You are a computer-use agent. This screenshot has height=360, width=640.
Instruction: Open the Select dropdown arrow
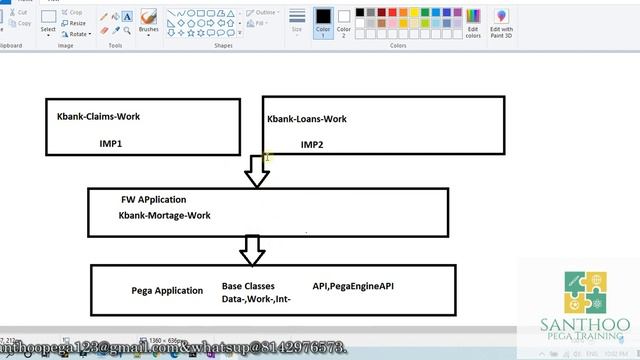click(x=48, y=36)
